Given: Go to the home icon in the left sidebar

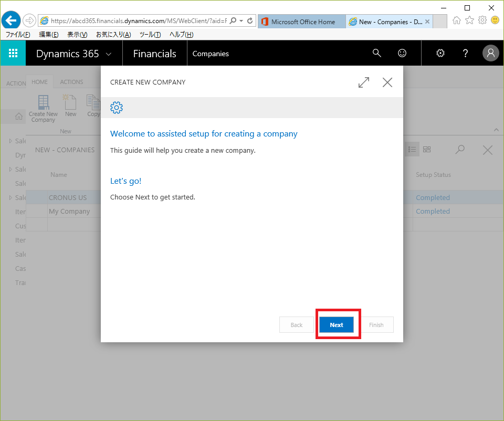Looking at the screenshot, I should [19, 117].
